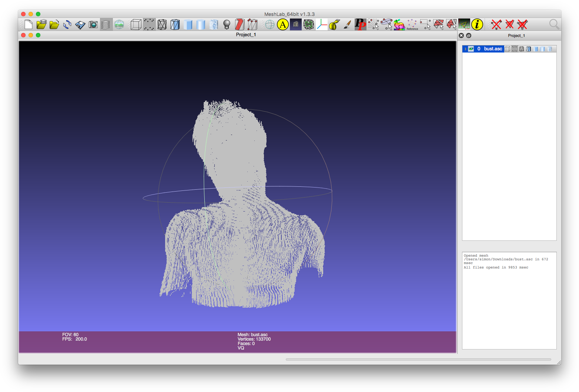Click the FOV: 60 readout
This screenshot has width=579, height=392.
[x=70, y=335]
